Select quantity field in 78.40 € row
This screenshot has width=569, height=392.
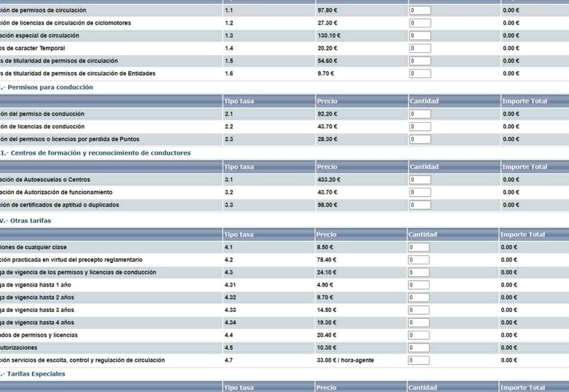point(418,260)
